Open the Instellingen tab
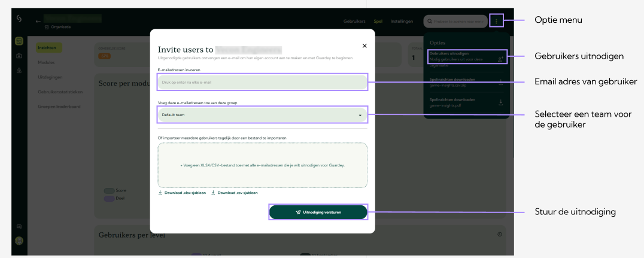644x258 pixels. [402, 22]
